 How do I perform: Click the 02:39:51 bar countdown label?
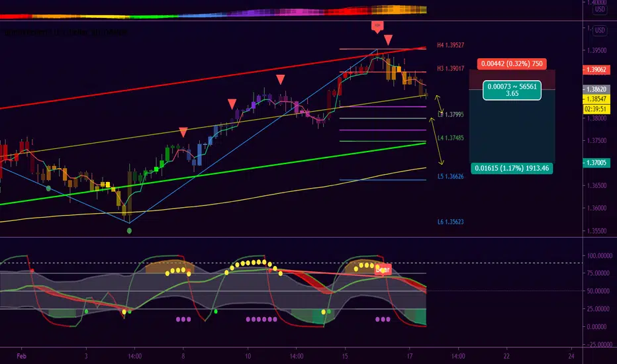[596, 109]
